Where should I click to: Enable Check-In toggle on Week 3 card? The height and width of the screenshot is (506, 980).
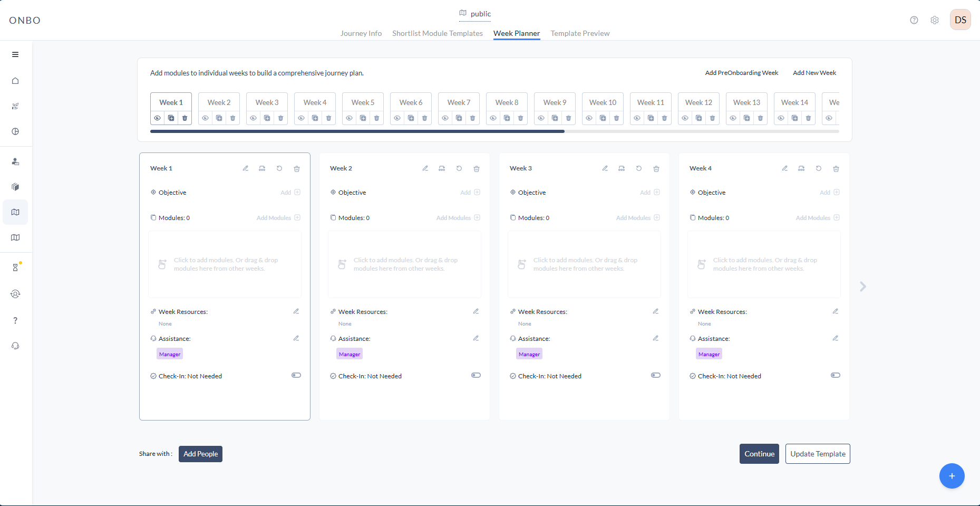pyautogui.click(x=656, y=376)
